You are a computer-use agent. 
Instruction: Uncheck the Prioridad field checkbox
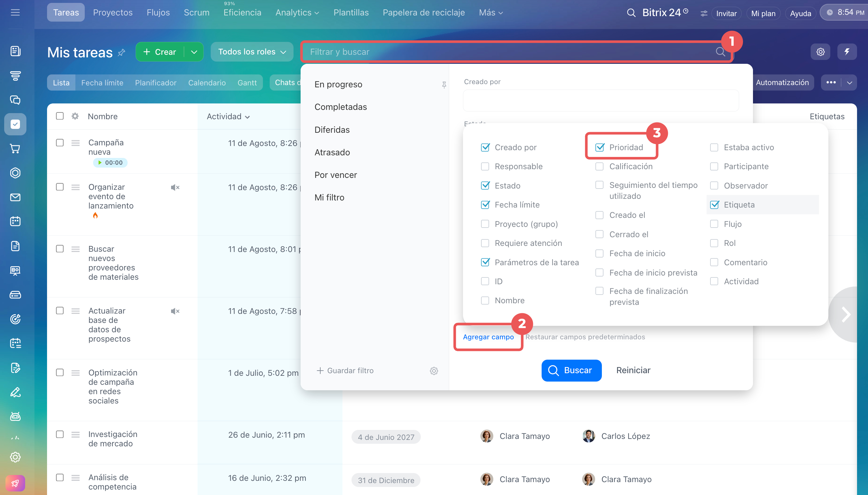(600, 147)
